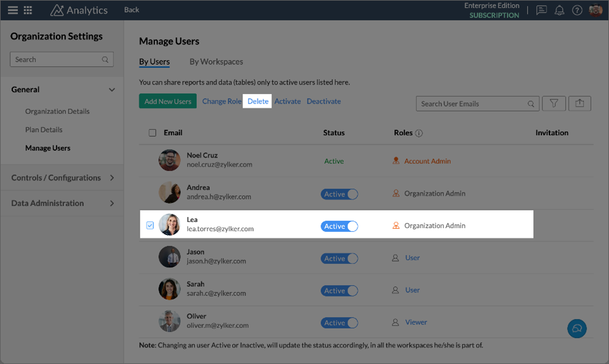Open the help question mark icon

click(577, 10)
